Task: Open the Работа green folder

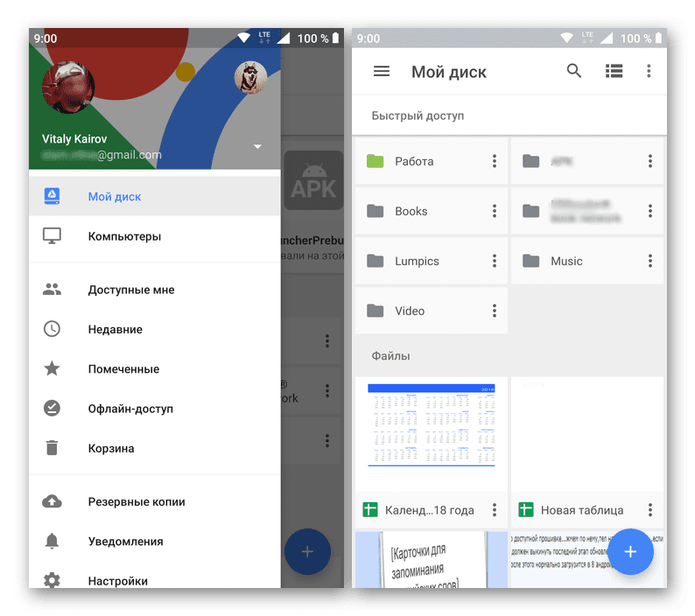Action: point(432,161)
